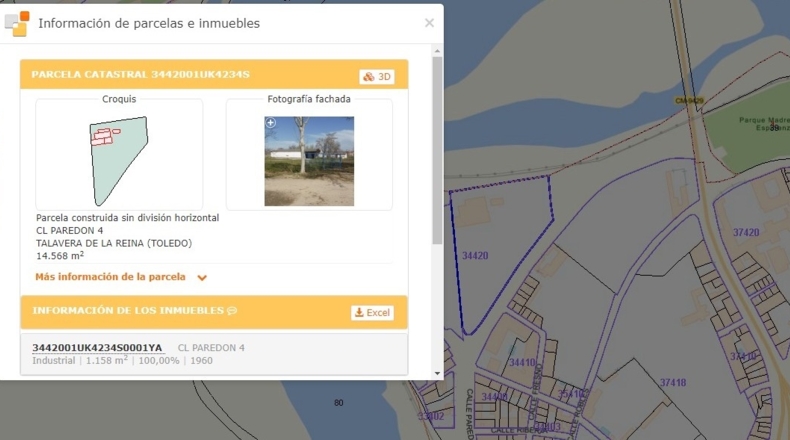The width and height of the screenshot is (790, 440).
Task: Select block label 34410 on map
Action: [522, 362]
